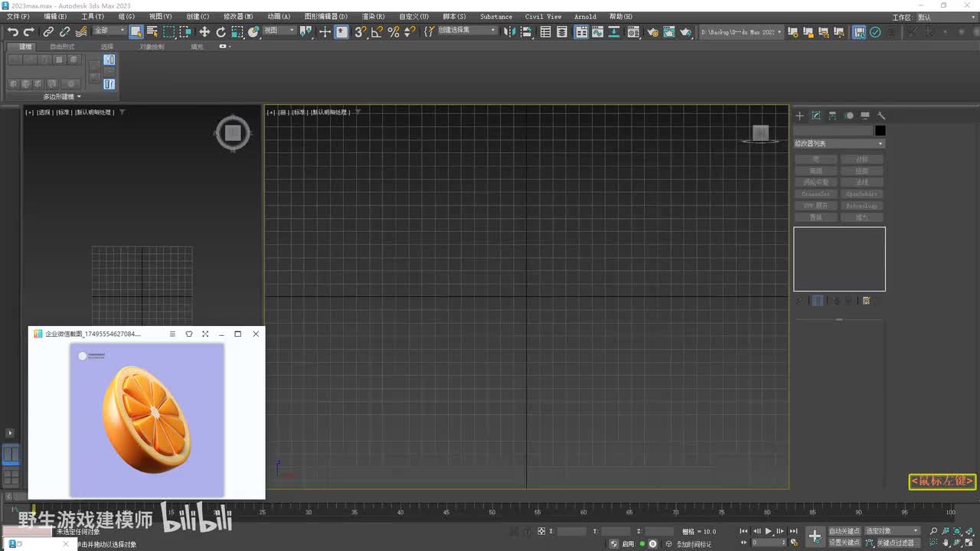Toggle the Ribbon display button
The image size is (980, 551).
click(x=582, y=31)
